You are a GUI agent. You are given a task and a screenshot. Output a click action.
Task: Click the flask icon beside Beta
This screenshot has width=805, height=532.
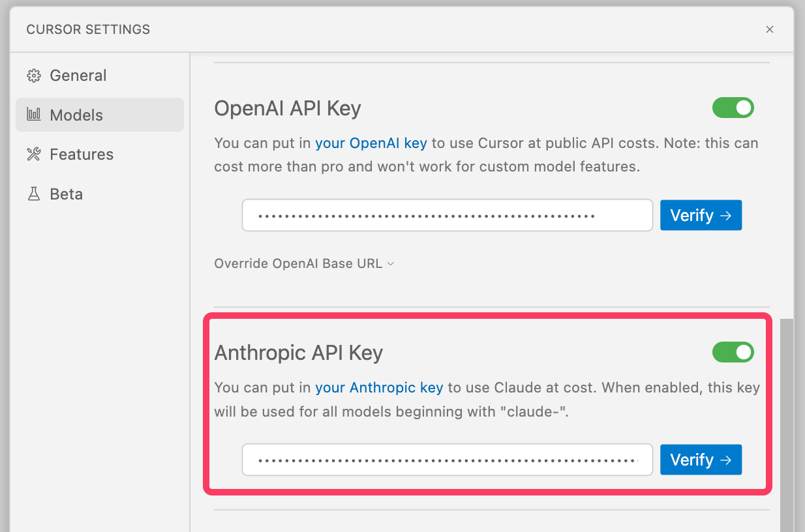coord(33,194)
